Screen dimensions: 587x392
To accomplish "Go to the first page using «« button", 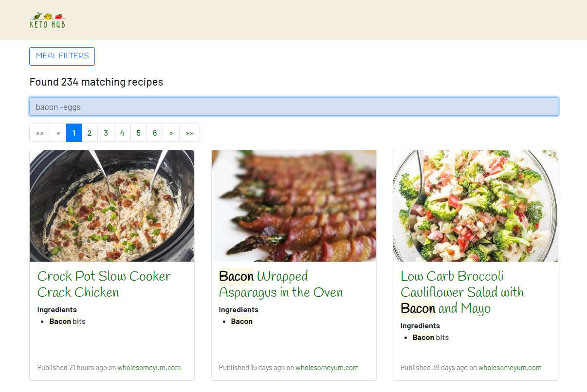I will point(40,133).
